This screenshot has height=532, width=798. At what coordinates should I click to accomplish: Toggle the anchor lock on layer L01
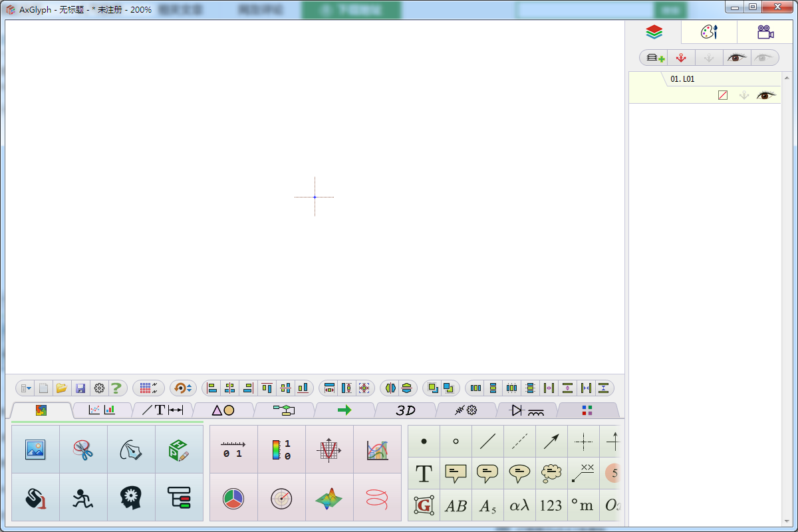click(x=744, y=95)
